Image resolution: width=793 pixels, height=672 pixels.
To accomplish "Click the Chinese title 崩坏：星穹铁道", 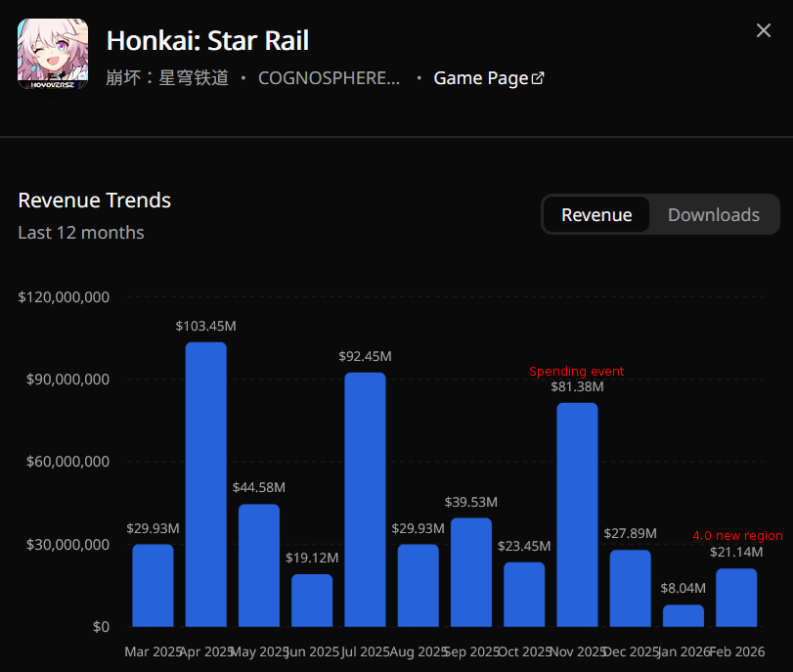I will click(167, 78).
